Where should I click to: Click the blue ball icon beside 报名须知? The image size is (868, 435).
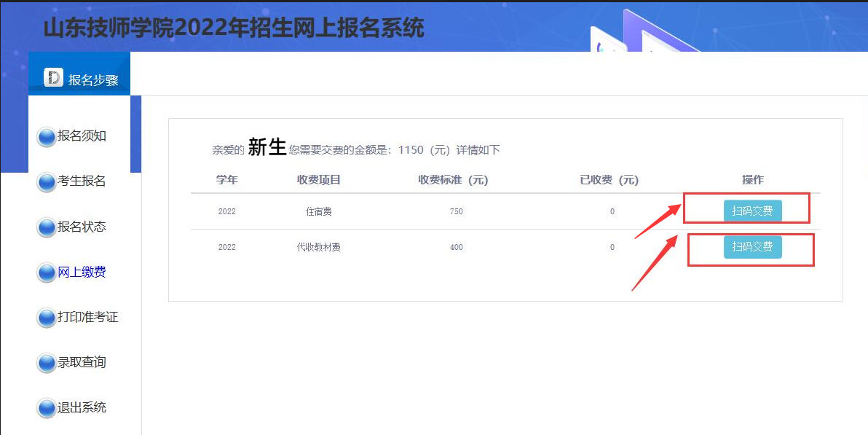(47, 137)
